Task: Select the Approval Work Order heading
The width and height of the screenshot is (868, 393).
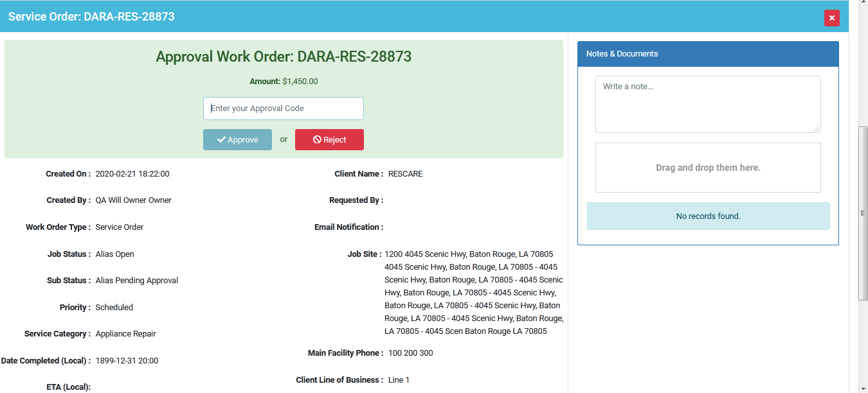Action: (x=284, y=57)
